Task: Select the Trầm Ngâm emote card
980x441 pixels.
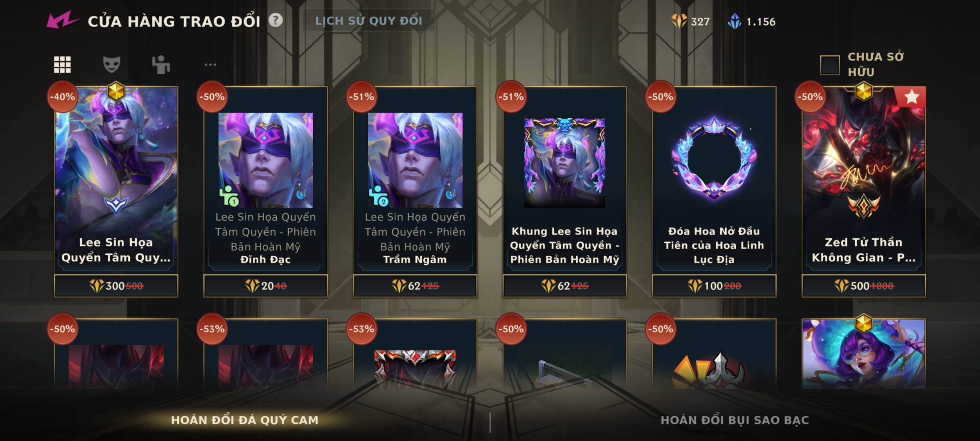Action: 415,180
